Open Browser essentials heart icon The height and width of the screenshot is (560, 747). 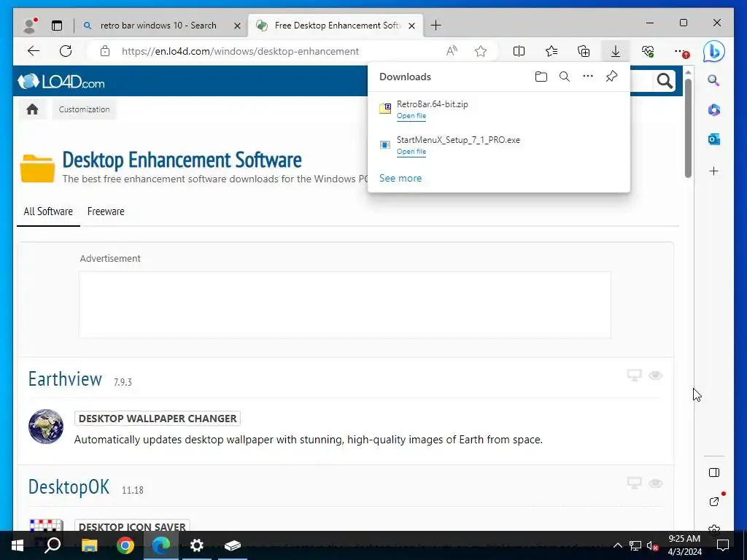click(x=648, y=51)
